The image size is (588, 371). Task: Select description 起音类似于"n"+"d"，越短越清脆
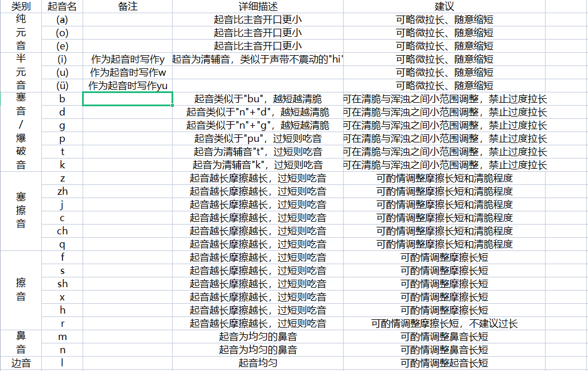(x=258, y=112)
